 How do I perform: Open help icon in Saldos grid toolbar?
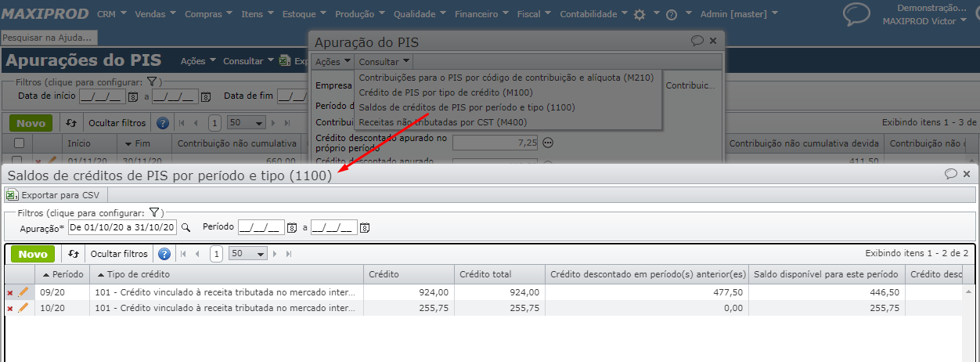coord(164,254)
